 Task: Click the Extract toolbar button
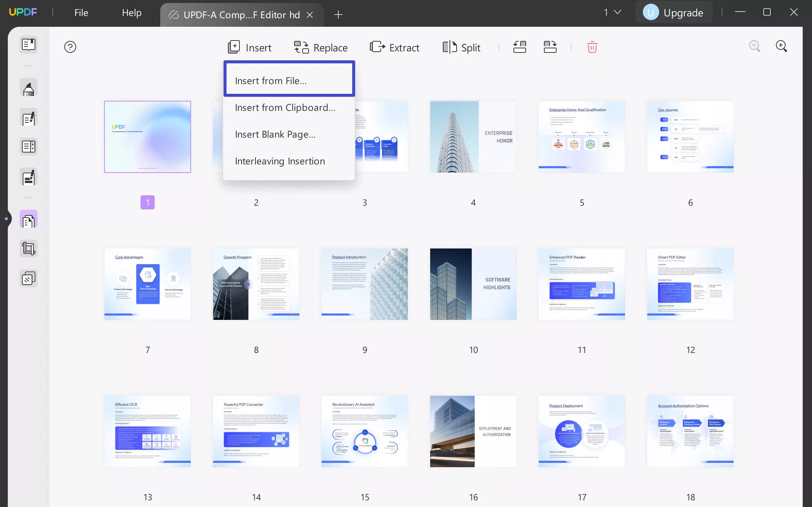tap(394, 47)
